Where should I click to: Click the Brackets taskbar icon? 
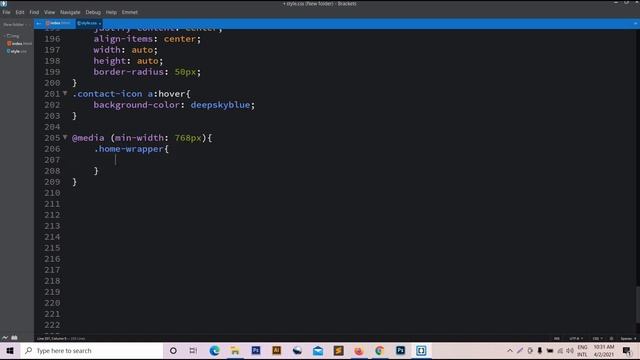(x=421, y=351)
